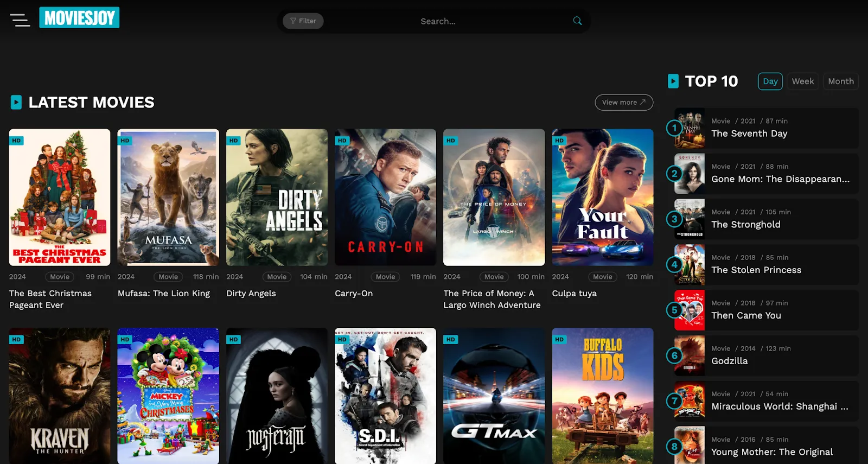Click The Price of Money title link

click(492, 299)
